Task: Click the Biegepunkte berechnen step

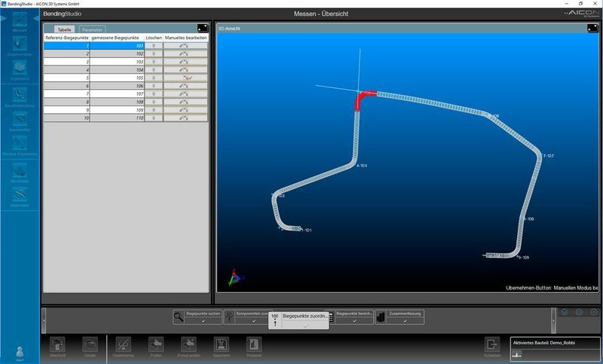Action: 349,317
